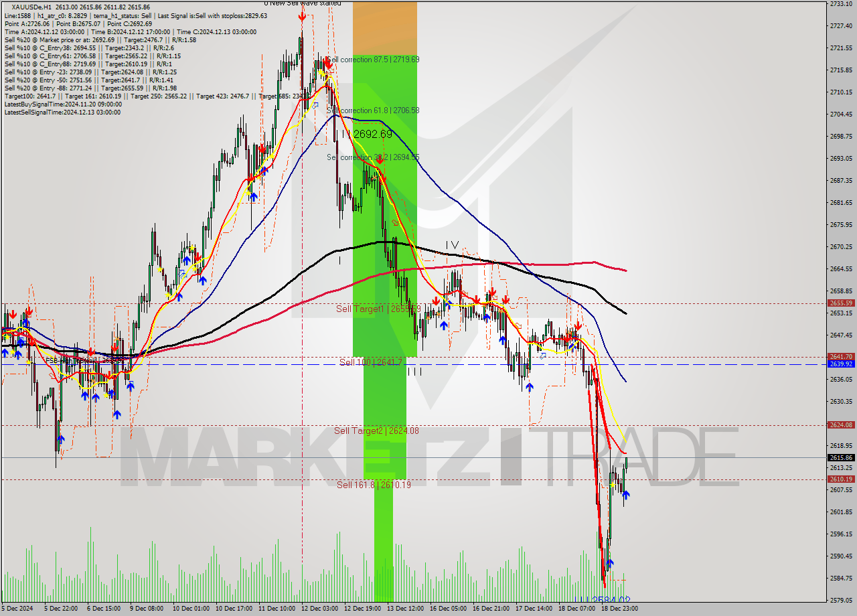This screenshot has width=857, height=616.
Task: Click the '6 Dec 15:00' time axis label
Action: coord(104,609)
